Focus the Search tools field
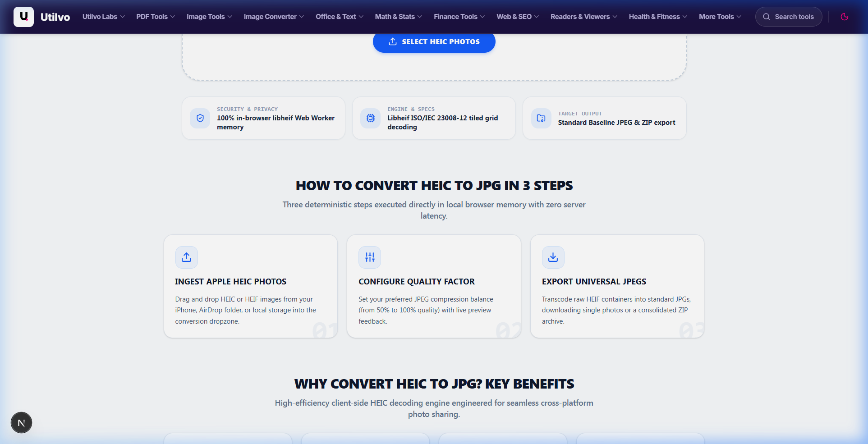Viewport: 868px width, 444px height. coord(789,17)
